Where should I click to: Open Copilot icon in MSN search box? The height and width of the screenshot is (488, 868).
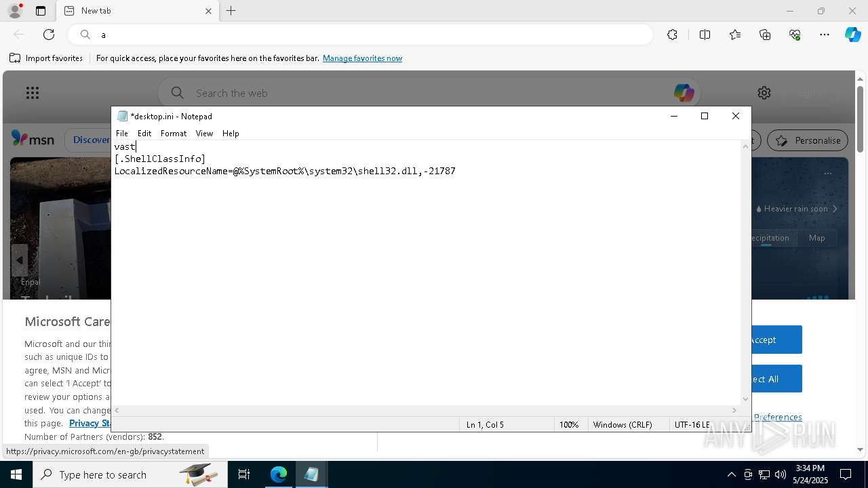[683, 93]
